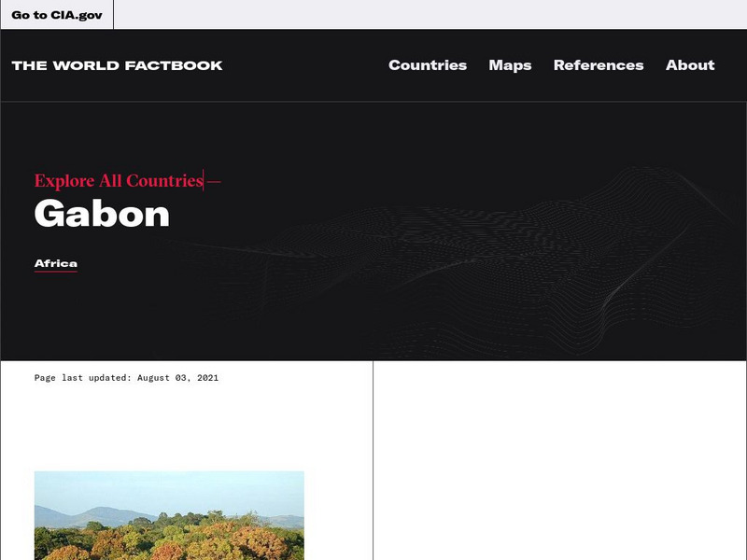Image resolution: width=747 pixels, height=560 pixels.
Task: Open The World Factbook home logo
Action: pos(118,65)
